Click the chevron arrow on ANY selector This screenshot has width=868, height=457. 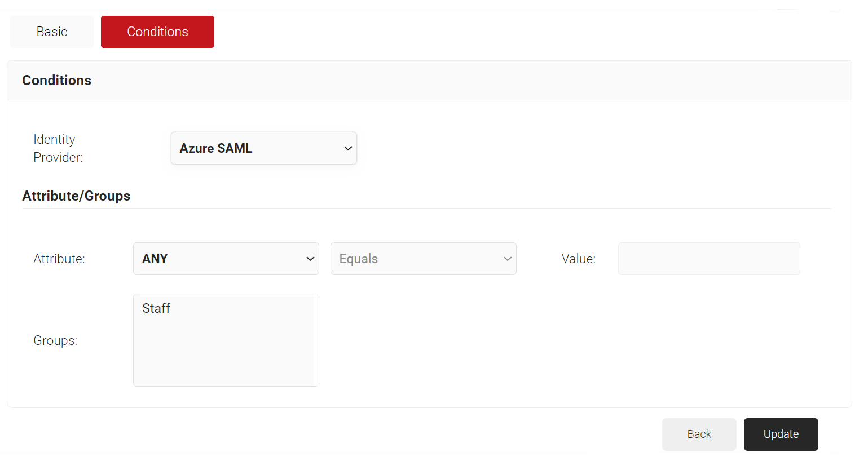coord(310,259)
